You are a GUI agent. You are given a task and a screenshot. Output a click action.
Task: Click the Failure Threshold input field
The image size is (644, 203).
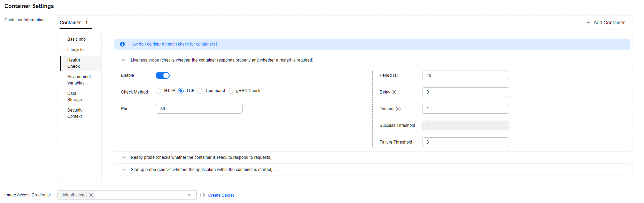[x=466, y=142]
